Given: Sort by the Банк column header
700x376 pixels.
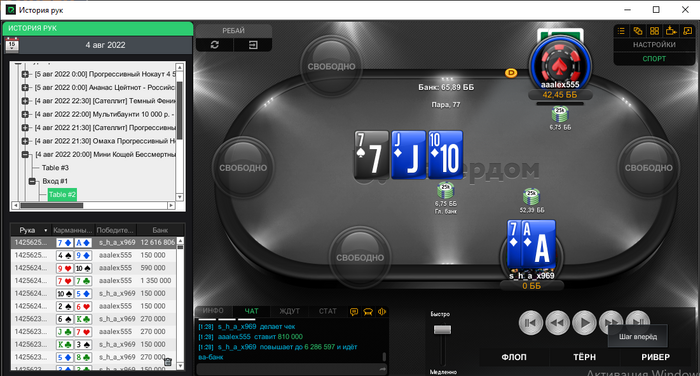Looking at the screenshot, I should tap(160, 230).
